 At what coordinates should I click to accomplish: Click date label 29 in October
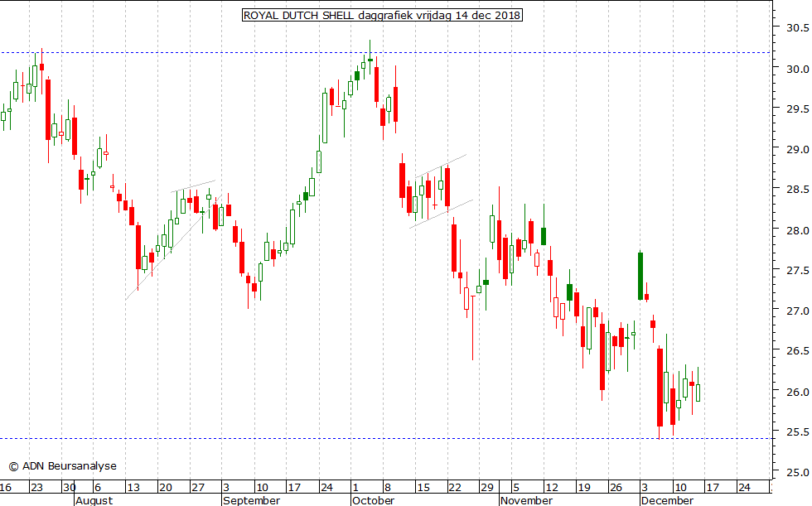coord(487,488)
